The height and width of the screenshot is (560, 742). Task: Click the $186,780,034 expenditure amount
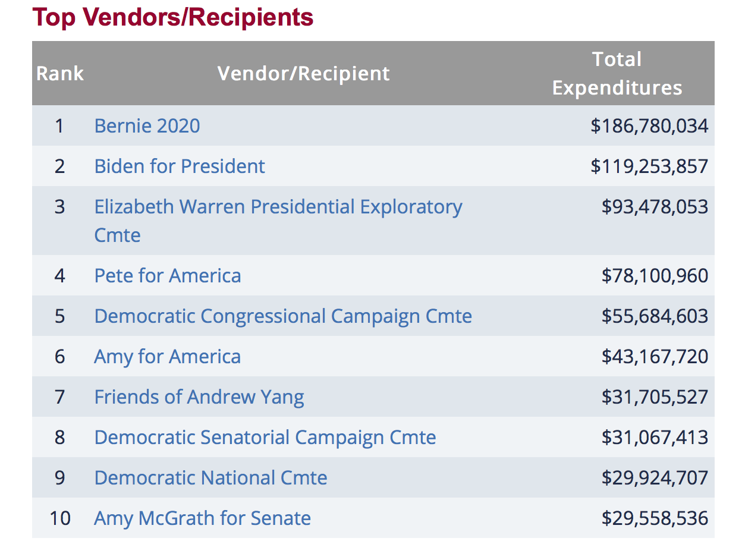click(649, 126)
